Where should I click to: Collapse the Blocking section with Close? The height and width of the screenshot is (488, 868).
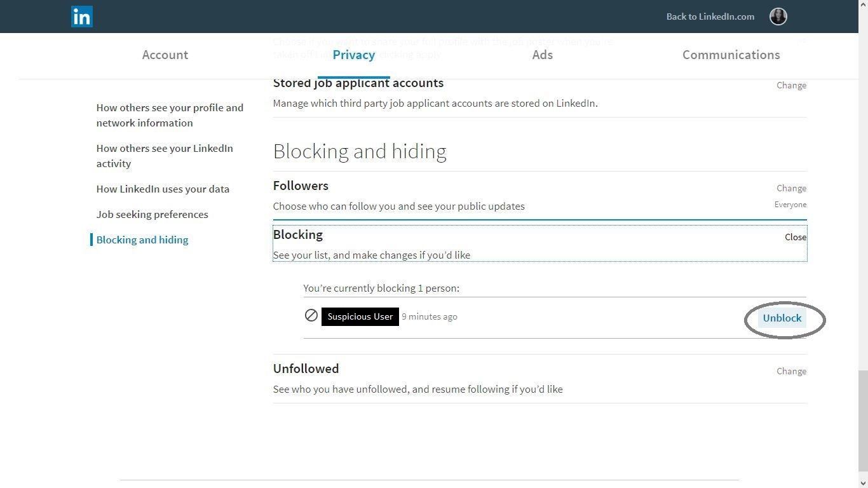coord(796,237)
